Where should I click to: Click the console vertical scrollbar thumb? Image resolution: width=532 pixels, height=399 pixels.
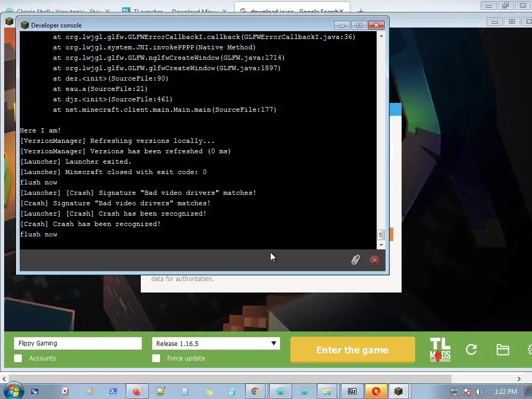coord(381,235)
